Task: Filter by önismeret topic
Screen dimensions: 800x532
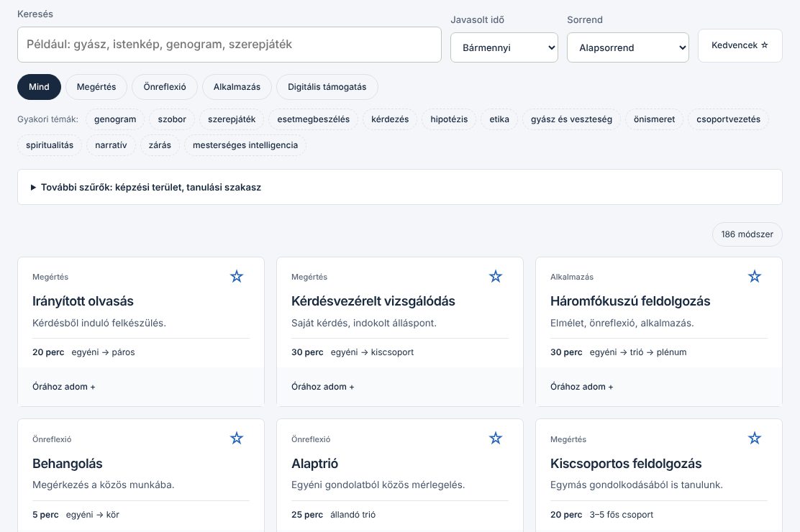Action: [x=654, y=119]
